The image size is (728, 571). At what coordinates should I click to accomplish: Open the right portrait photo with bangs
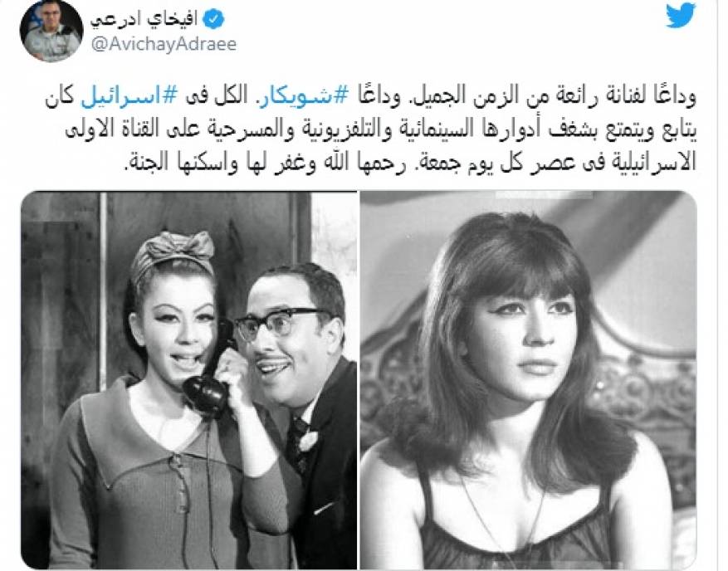pos(528,380)
